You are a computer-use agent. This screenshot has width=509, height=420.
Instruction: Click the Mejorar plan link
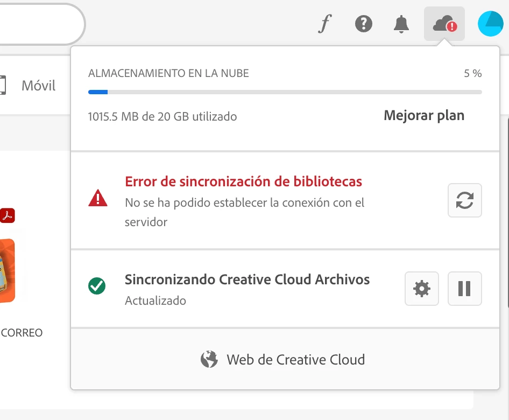pos(424,116)
